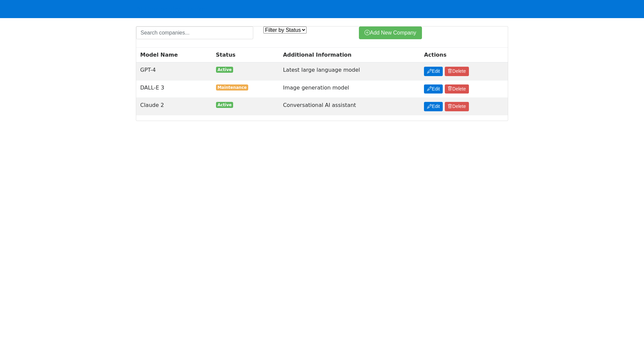Click the Active badge in GPT-4 row
The height and width of the screenshot is (362, 644).
tap(224, 70)
